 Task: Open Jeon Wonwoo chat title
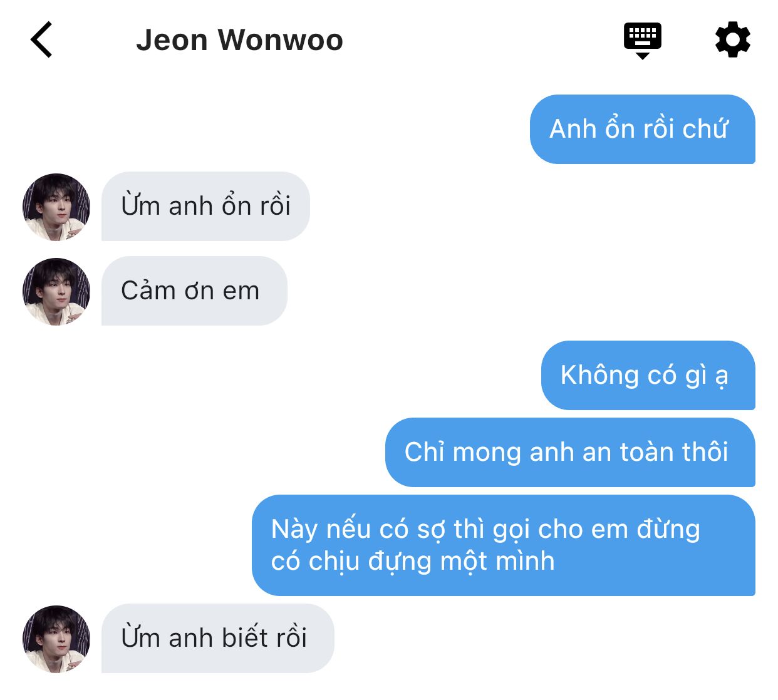[x=239, y=40]
